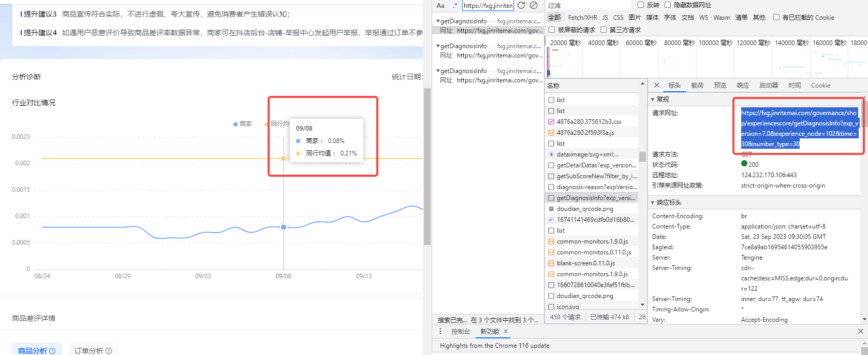Image resolution: width=868 pixels, height=355 pixels.
Task: Toggle match case Aa in search
Action: pos(440,6)
